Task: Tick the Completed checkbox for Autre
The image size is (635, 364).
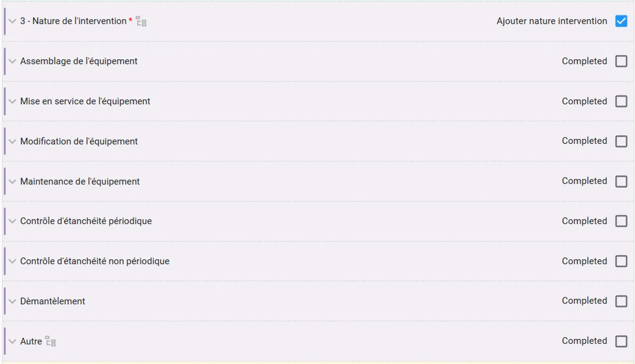Action: pyautogui.click(x=621, y=341)
